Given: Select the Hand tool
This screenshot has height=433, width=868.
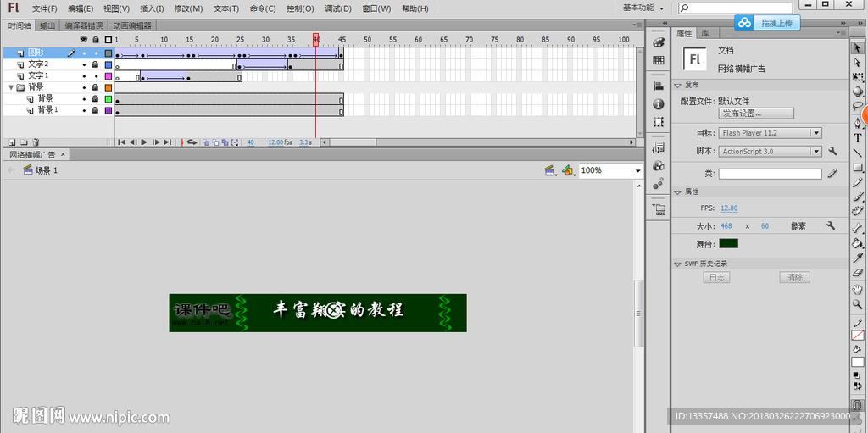Looking at the screenshot, I should tap(858, 289).
